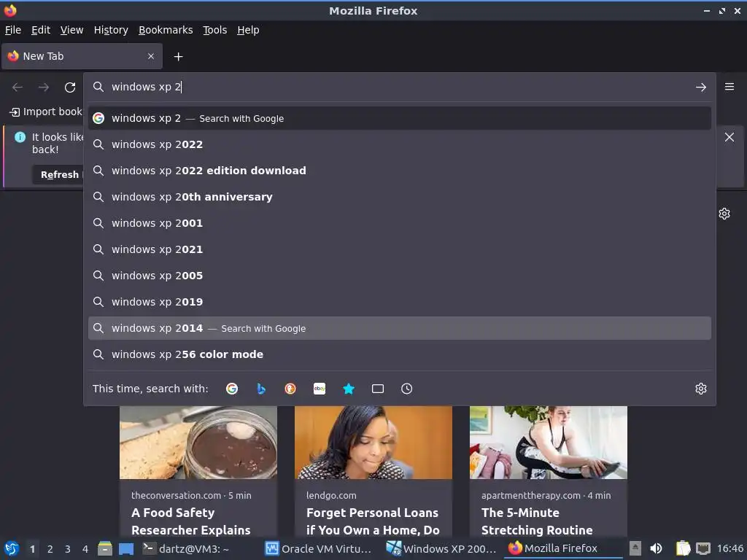
Task: Click the 16:46 clock in taskbar
Action: click(x=729, y=548)
